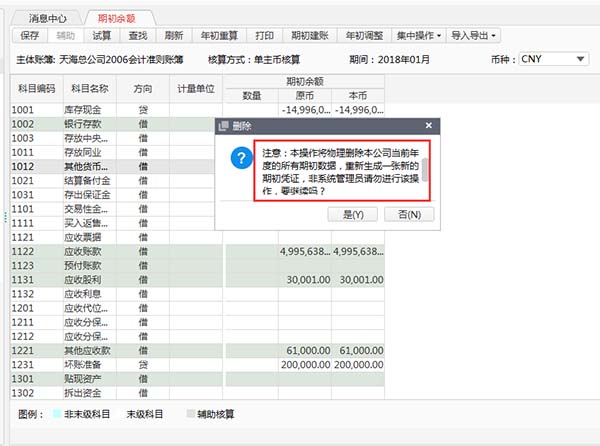
Task: Click 本币 sub-column header
Action: pos(358,96)
